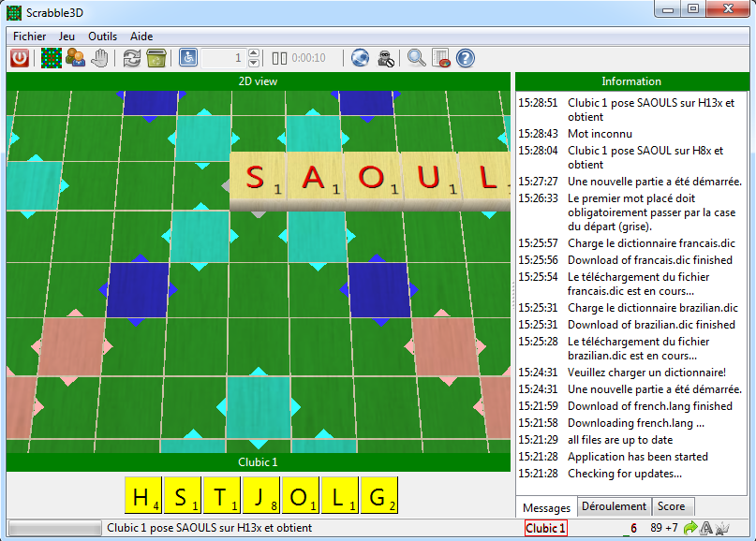The width and height of the screenshot is (756, 541).
Task: Click the score '89 +7' in the status bar
Action: [663, 528]
